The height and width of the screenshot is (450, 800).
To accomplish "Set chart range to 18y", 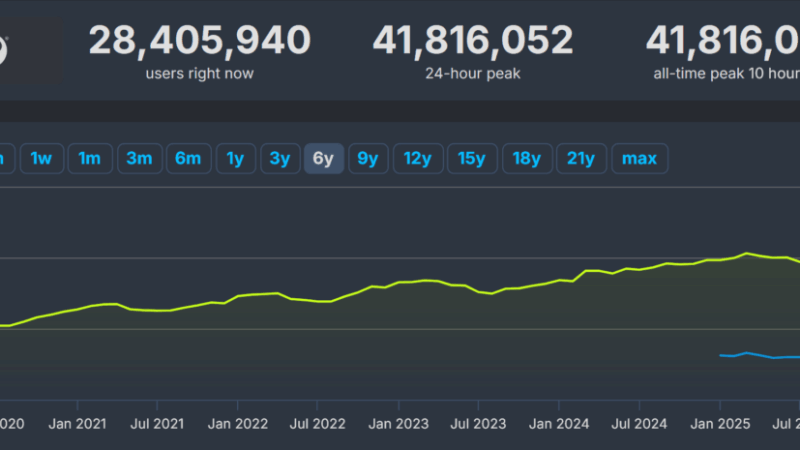I will (527, 159).
